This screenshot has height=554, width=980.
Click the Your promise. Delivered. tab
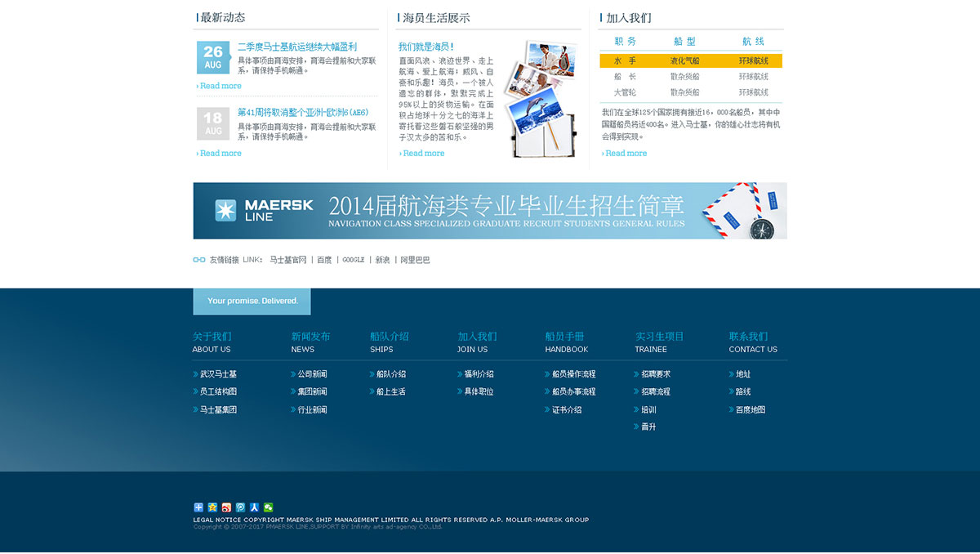[x=252, y=301]
